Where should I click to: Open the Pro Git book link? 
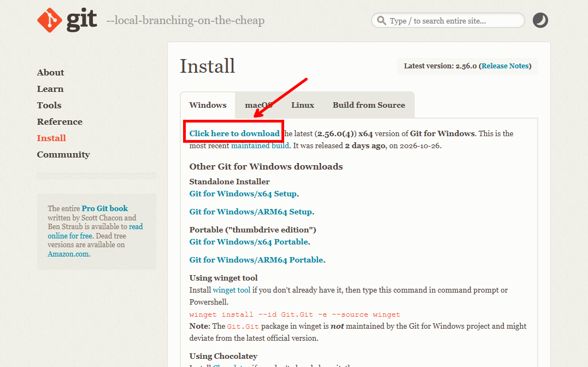(x=104, y=208)
